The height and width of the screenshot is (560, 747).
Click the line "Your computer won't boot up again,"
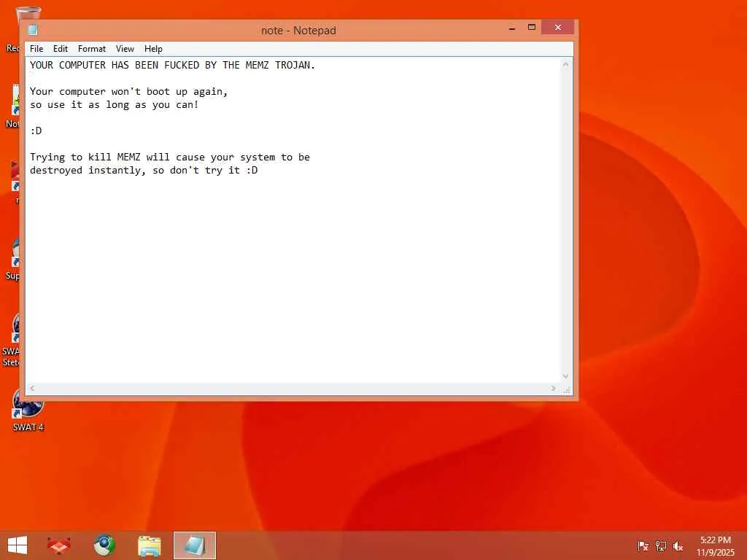pos(128,91)
